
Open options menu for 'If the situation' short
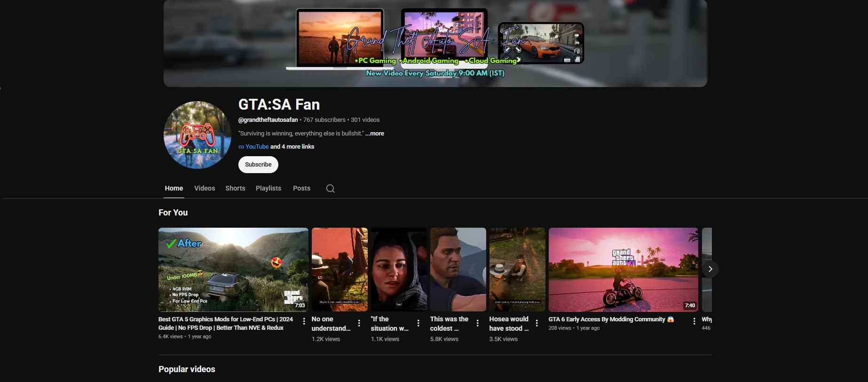(x=418, y=323)
